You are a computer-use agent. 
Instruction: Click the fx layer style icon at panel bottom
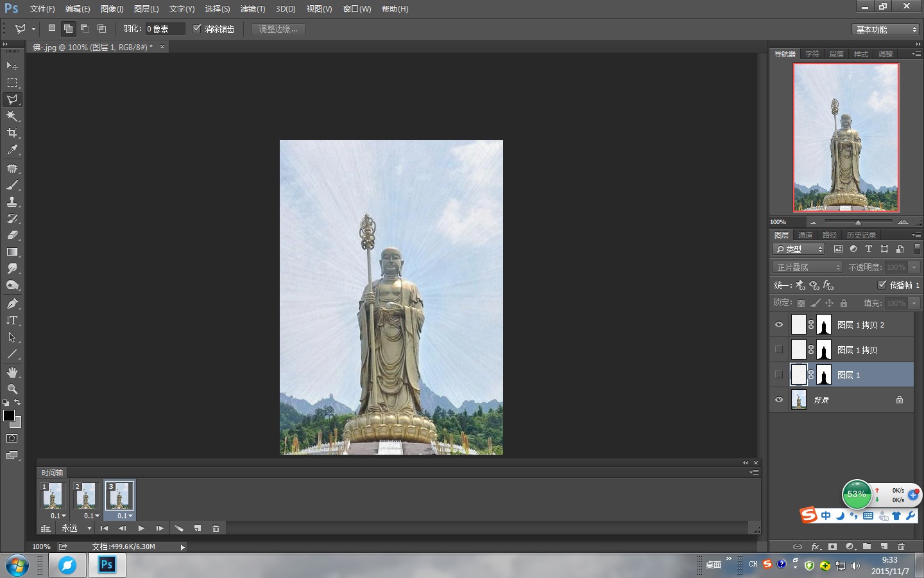(x=816, y=547)
